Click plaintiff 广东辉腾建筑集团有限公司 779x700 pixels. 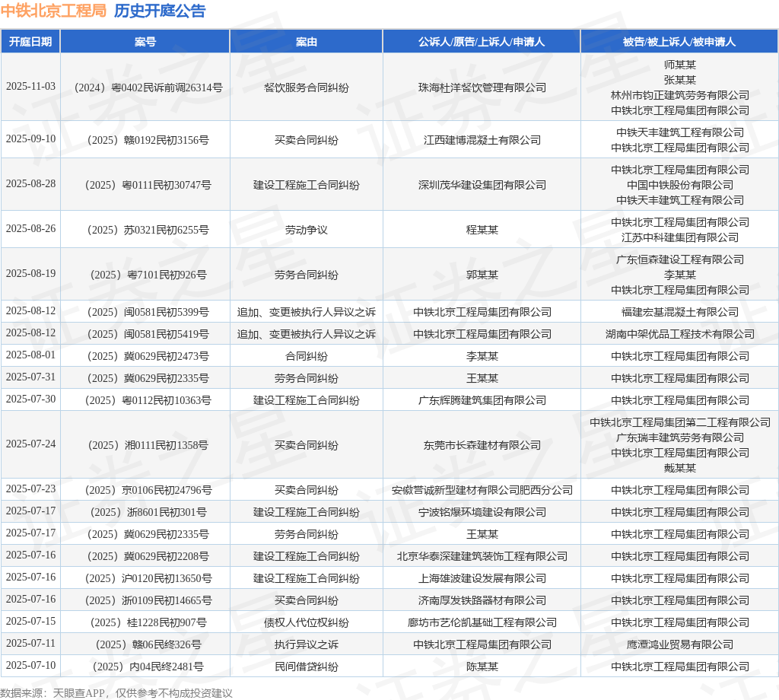482,400
